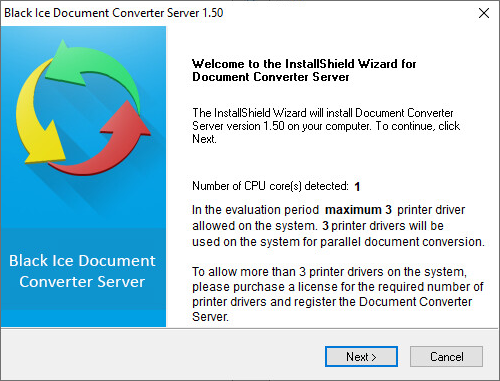Viewport: 500px width, 381px height.
Task: Click the 'Welcome to the InstallShield Wizard' heading
Action: click(x=304, y=70)
